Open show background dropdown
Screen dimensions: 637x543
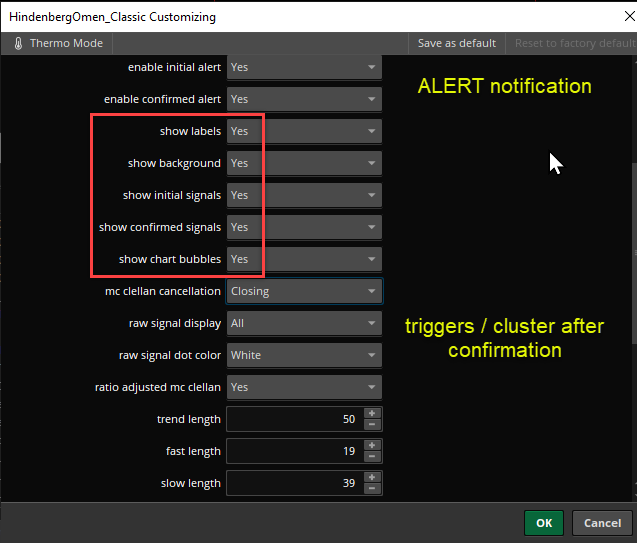pyautogui.click(x=304, y=163)
